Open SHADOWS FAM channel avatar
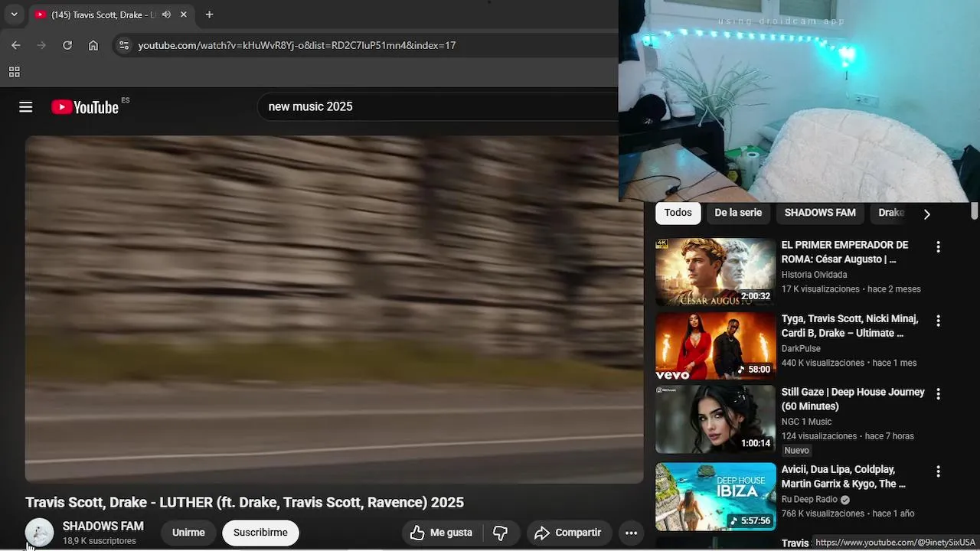The height and width of the screenshot is (551, 980). pos(40,533)
